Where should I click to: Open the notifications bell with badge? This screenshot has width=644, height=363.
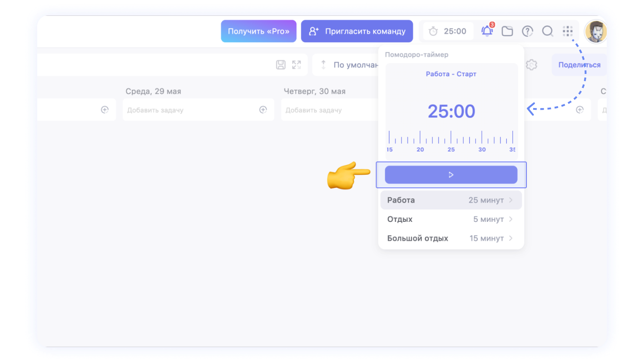point(487,31)
